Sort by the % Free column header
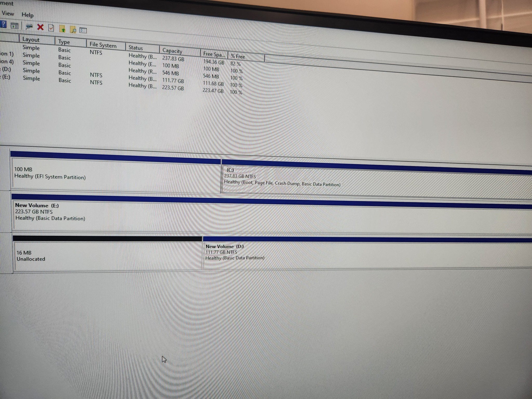Viewport: 532px width, 399px height. tap(246, 57)
